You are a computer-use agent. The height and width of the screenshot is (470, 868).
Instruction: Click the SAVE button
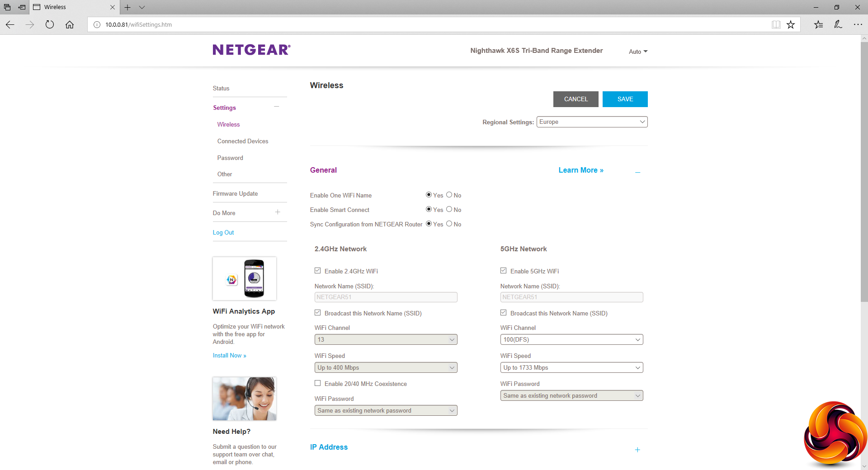pos(625,99)
